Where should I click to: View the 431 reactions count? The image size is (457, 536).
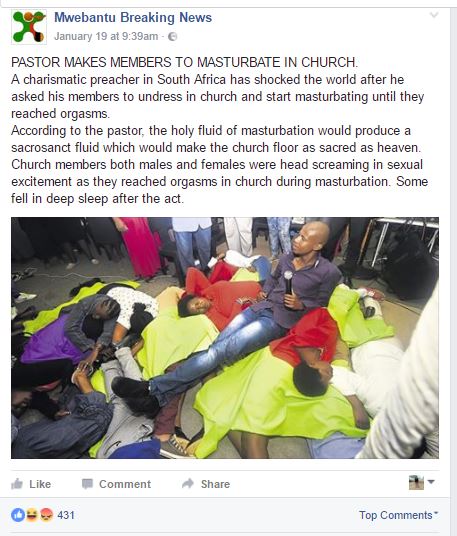click(x=66, y=515)
